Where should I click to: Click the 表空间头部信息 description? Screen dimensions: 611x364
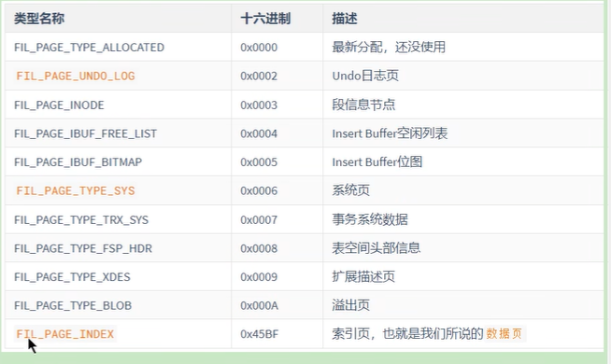(376, 248)
